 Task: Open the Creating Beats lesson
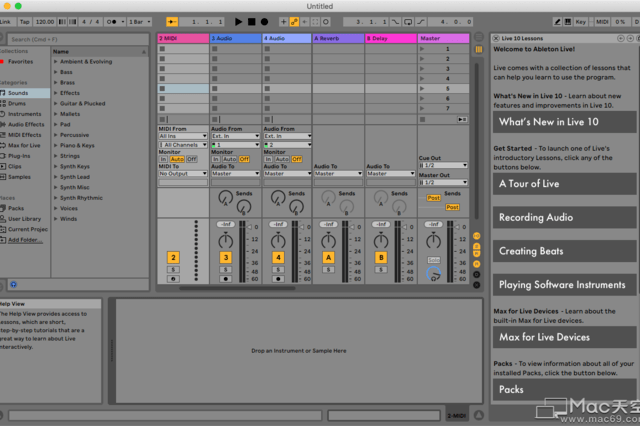pos(564,251)
